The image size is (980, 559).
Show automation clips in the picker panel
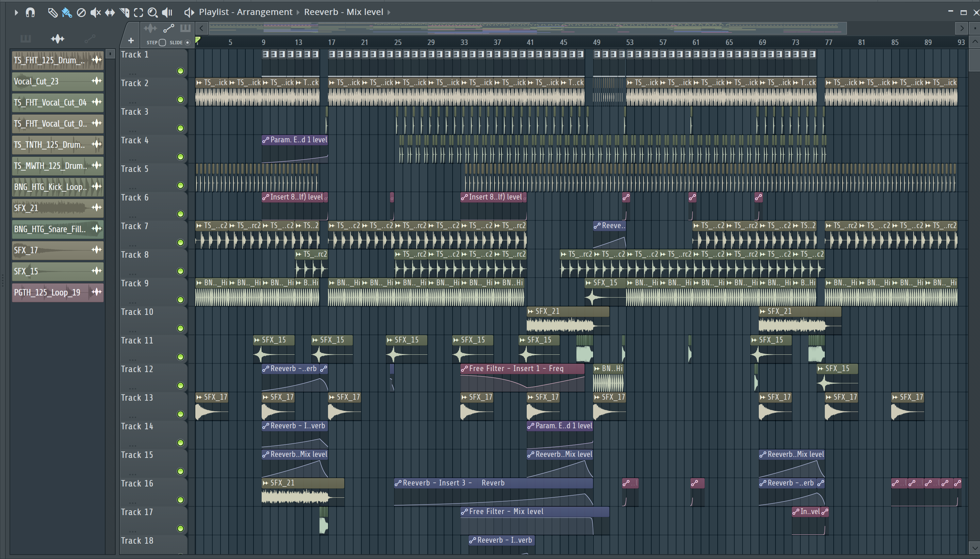pyautogui.click(x=90, y=39)
